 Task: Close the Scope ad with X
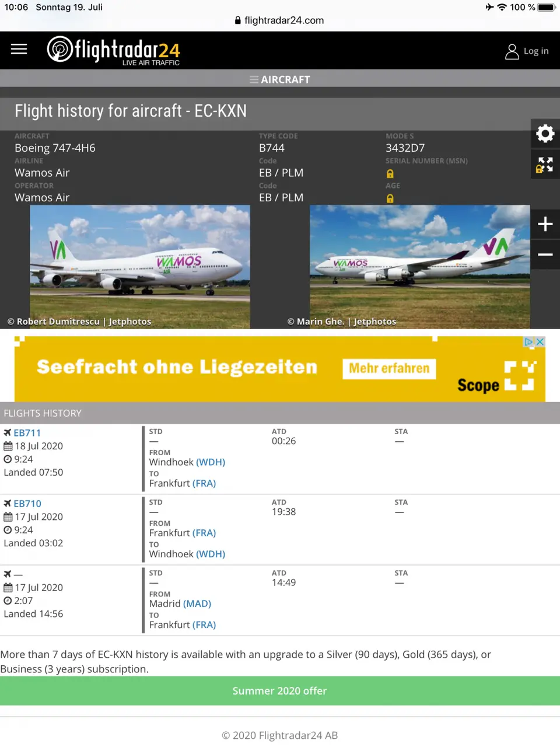pyautogui.click(x=540, y=342)
